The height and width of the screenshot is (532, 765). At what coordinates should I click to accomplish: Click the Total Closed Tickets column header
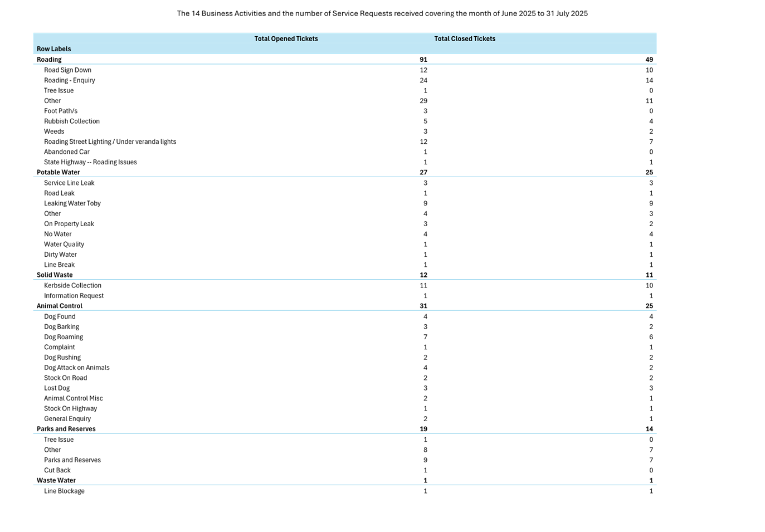(465, 39)
